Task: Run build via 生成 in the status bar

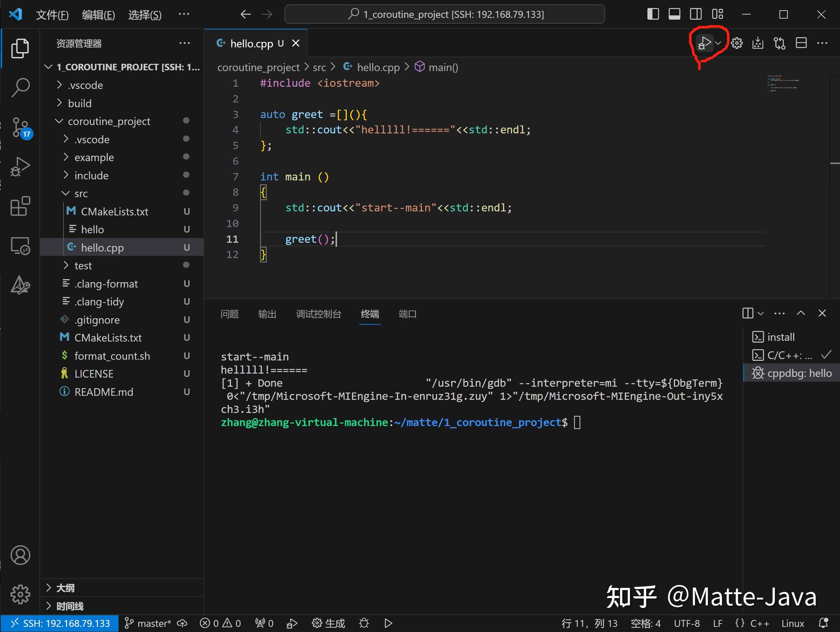Action: tap(328, 623)
